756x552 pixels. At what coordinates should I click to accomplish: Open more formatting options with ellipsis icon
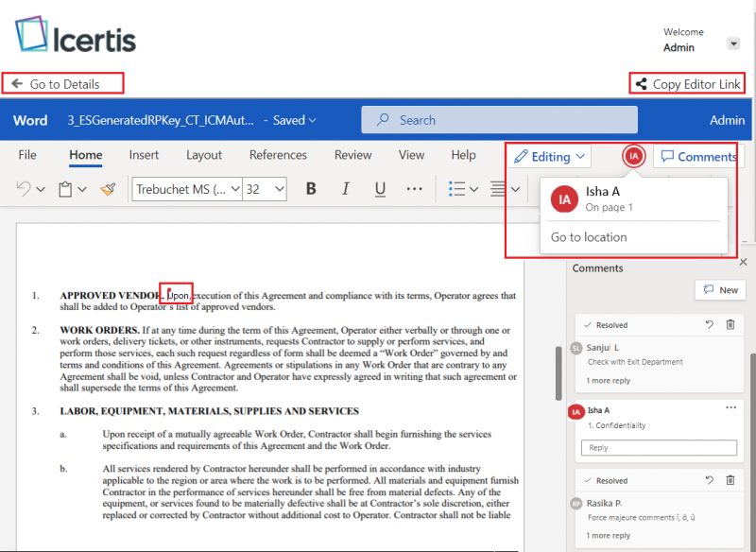[x=413, y=189]
